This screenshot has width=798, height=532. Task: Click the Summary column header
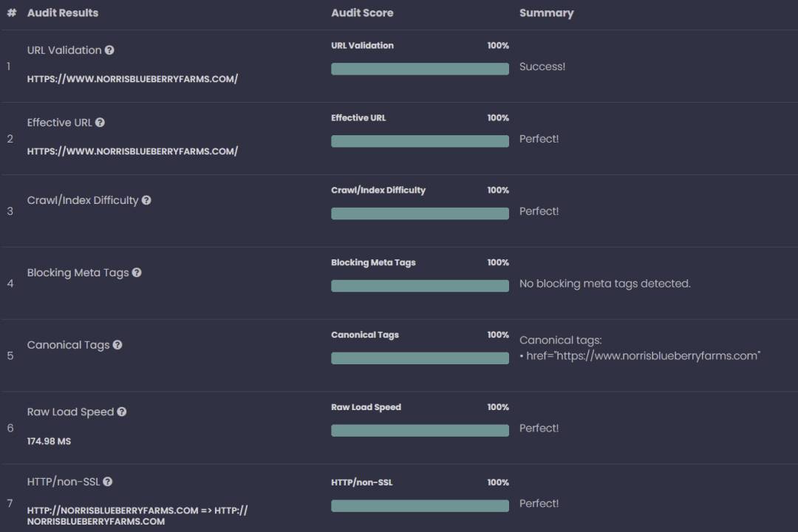(x=546, y=13)
